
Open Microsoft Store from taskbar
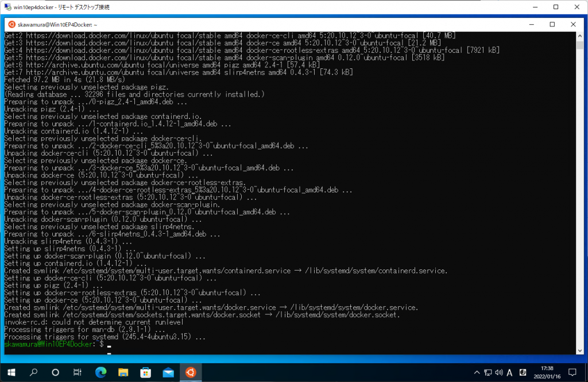click(145, 372)
